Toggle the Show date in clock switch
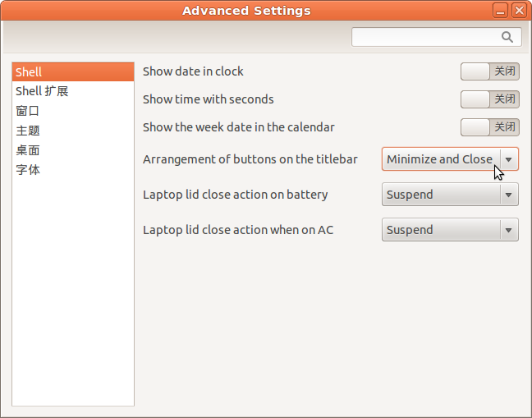This screenshot has height=418, width=532. pos(489,71)
